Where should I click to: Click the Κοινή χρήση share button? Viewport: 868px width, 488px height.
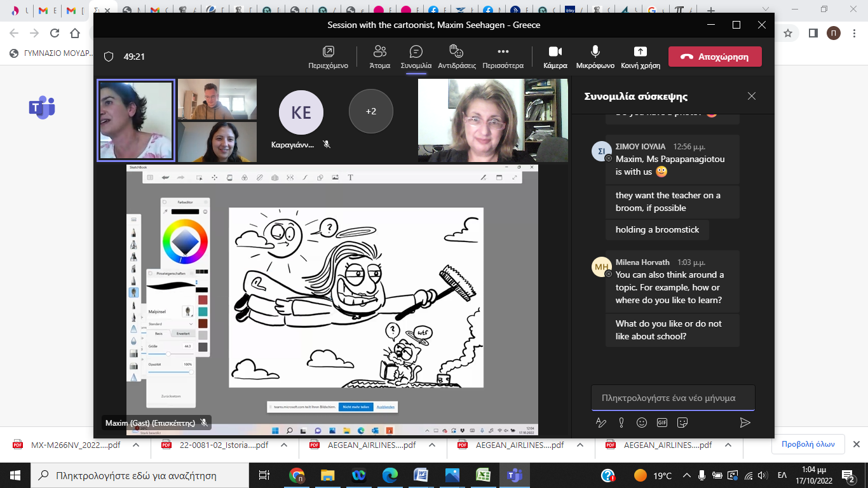point(640,57)
